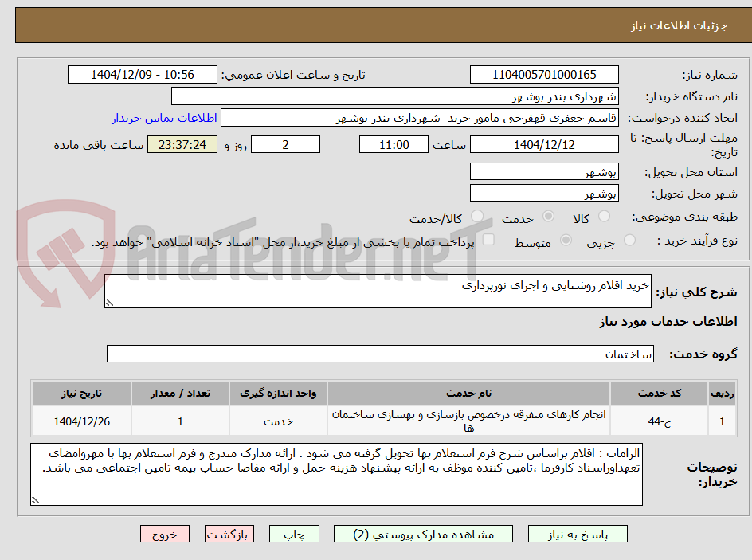Click the چاپ print button
Screen dimensions: 752x560
294,534
